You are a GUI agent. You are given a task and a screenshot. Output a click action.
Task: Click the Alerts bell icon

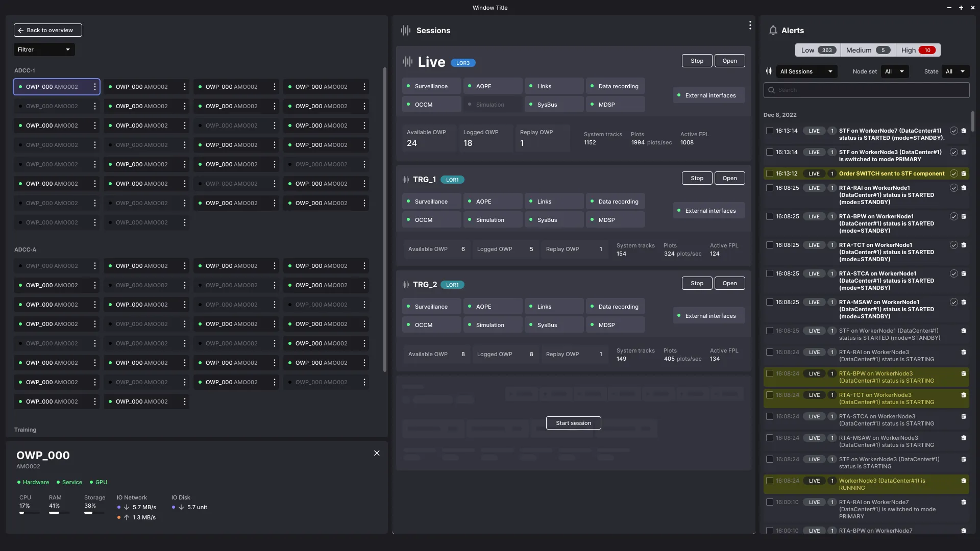coord(773,31)
